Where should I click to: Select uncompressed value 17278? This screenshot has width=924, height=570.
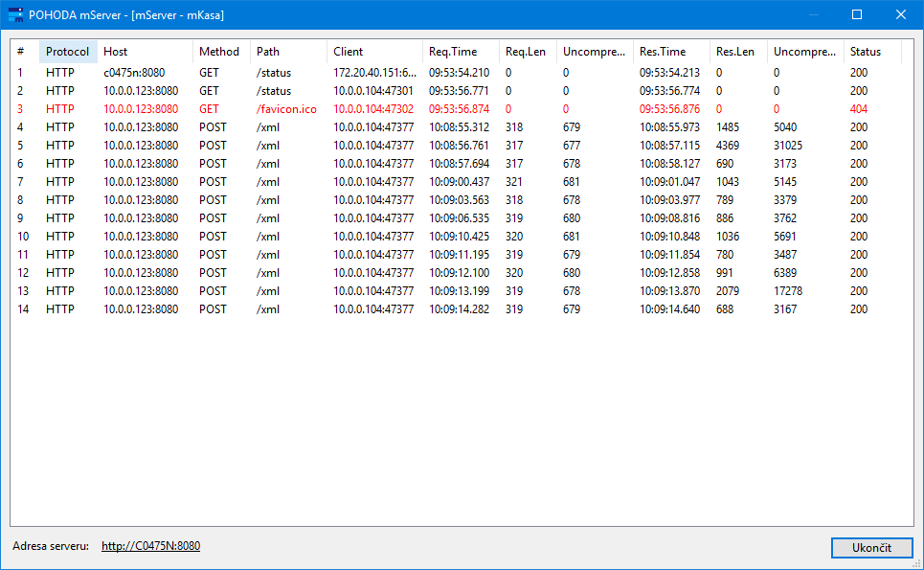point(788,291)
